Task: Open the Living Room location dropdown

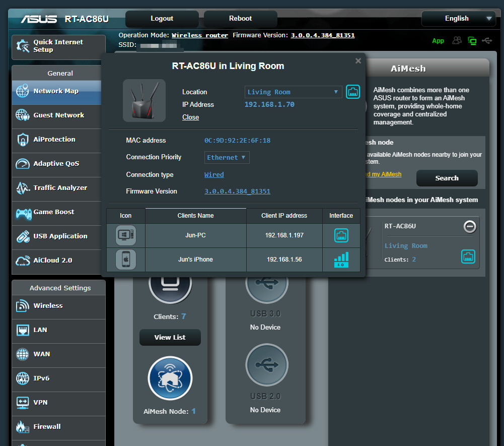Action: pyautogui.click(x=293, y=92)
